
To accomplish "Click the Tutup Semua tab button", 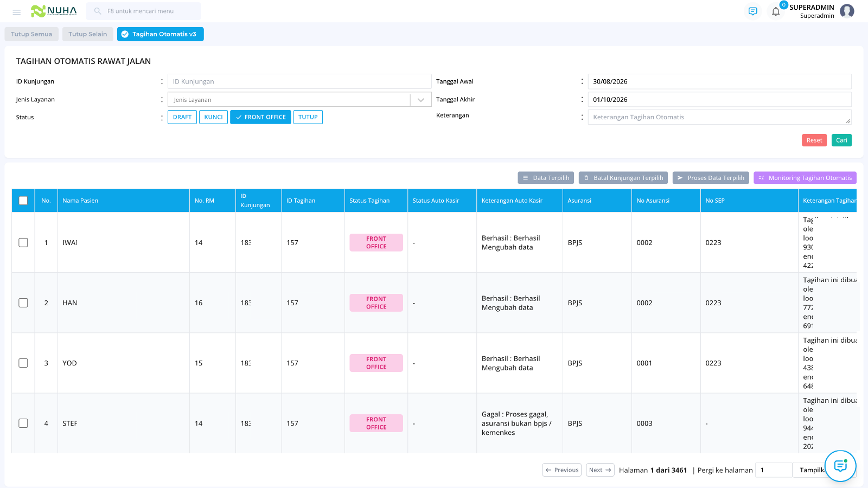I will [x=31, y=34].
